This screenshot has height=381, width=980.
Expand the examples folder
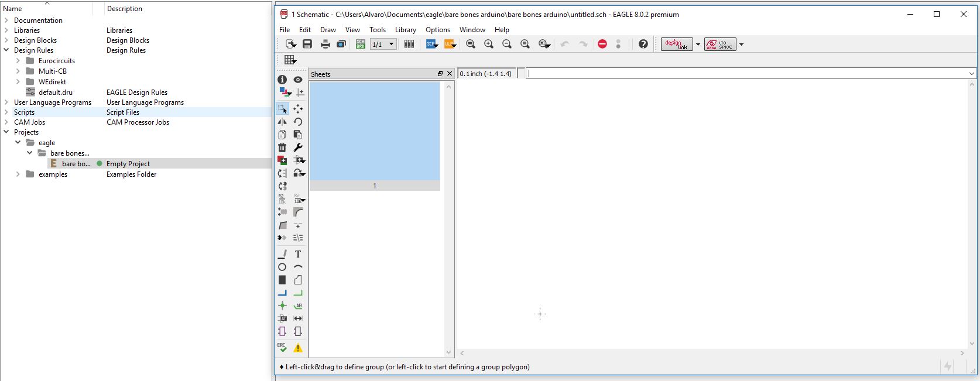coord(18,174)
